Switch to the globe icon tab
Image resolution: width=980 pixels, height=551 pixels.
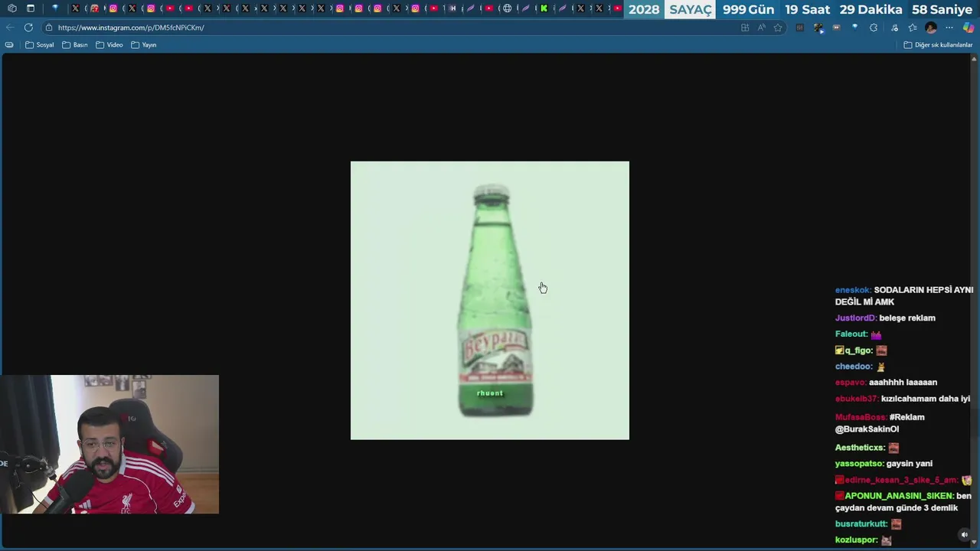point(507,8)
